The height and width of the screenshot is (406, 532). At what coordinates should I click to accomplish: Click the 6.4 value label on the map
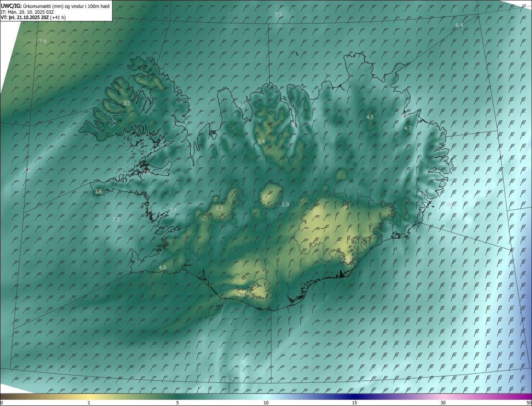[459, 25]
